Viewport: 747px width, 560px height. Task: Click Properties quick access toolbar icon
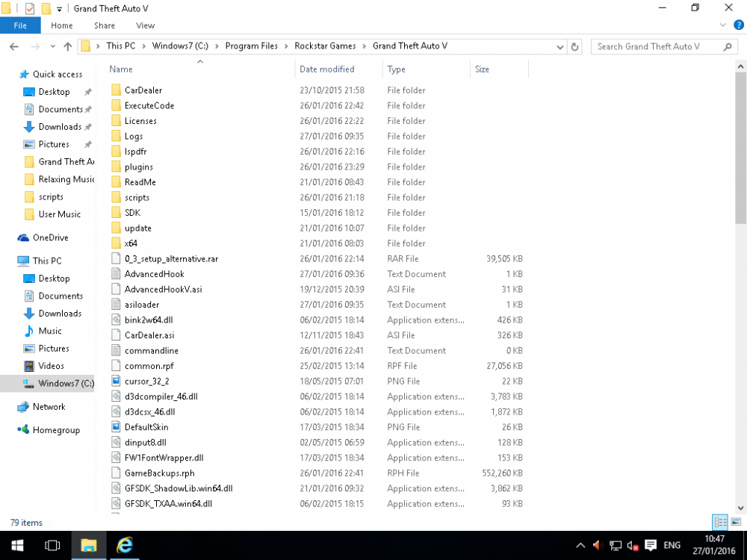click(30, 8)
